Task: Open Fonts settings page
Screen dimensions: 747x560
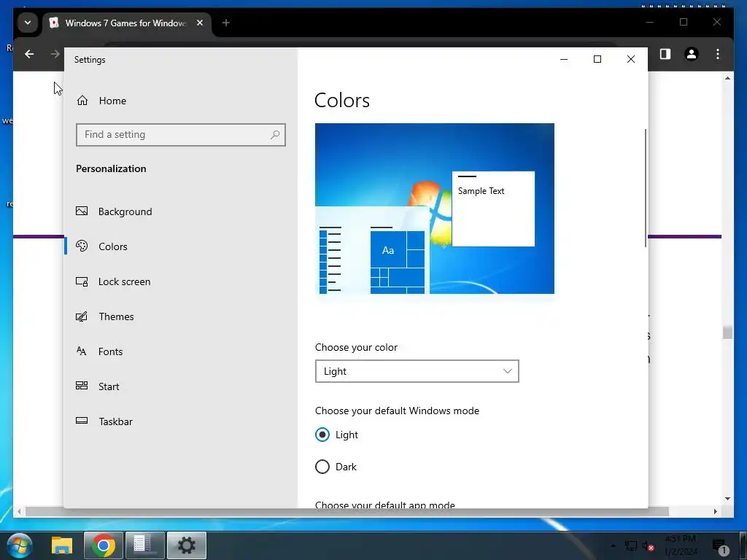Action: (111, 351)
